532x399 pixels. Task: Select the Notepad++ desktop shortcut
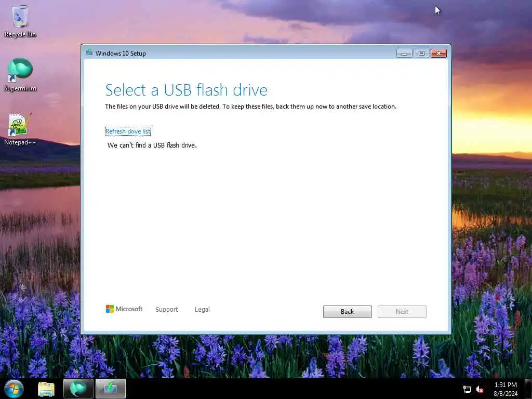[20, 129]
